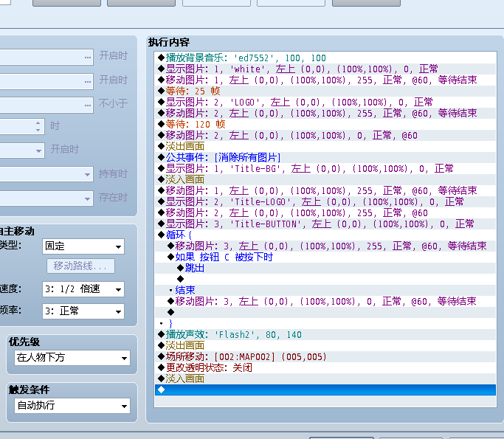Screen dimensions: 504x439
Task: Select the 结束 line of the conditional
Action: click(325, 290)
